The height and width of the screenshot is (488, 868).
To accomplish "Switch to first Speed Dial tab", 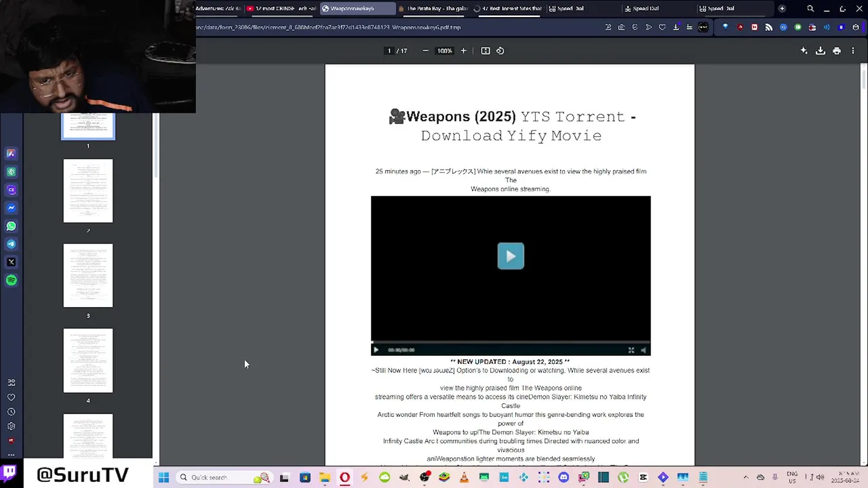I will (584, 9).
